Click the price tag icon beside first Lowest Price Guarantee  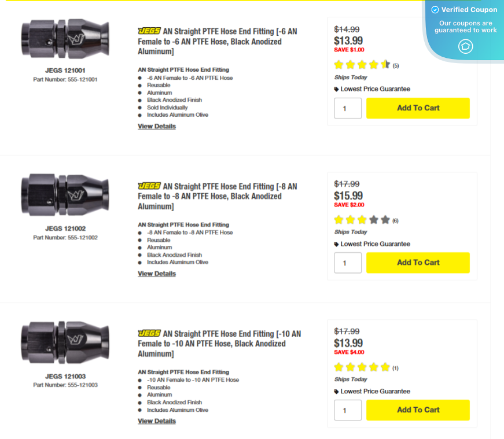[336, 89]
